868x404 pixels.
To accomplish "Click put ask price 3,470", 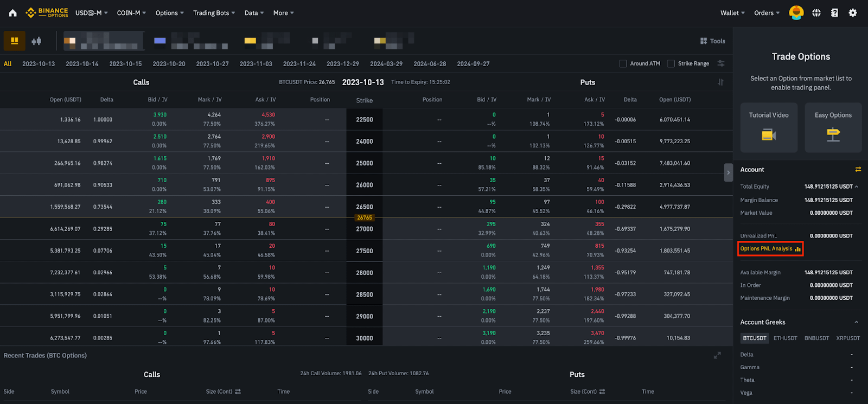I will (597, 333).
